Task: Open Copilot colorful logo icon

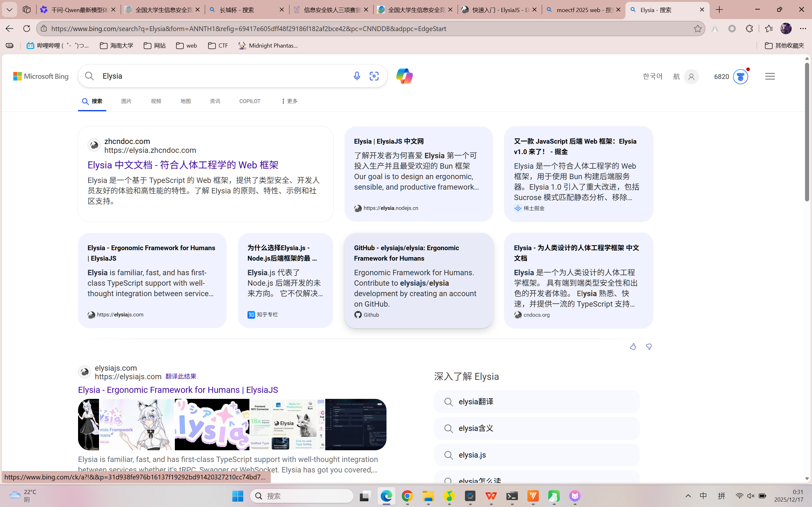Action: pyautogui.click(x=404, y=76)
